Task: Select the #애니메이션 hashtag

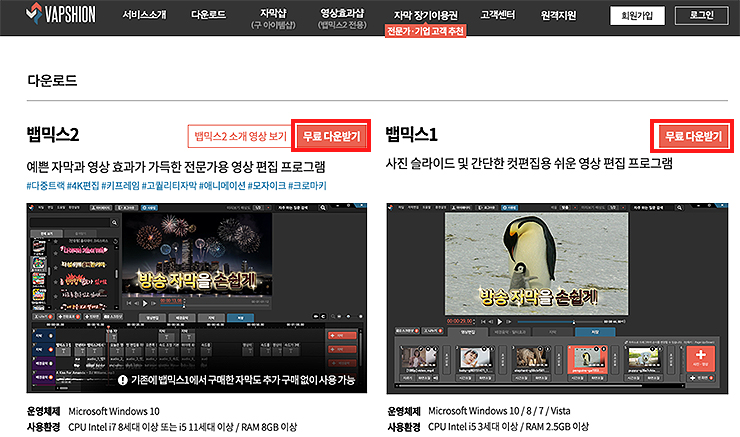Action: 222,186
